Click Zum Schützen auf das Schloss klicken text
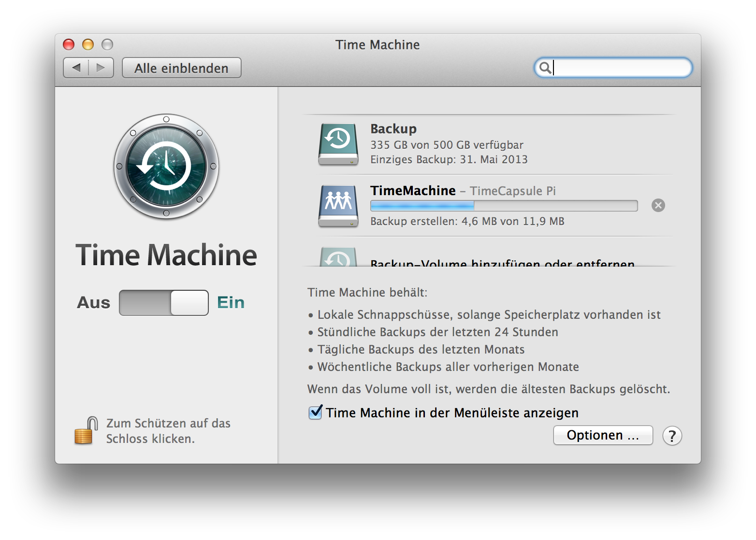The height and width of the screenshot is (540, 756). coord(168,431)
